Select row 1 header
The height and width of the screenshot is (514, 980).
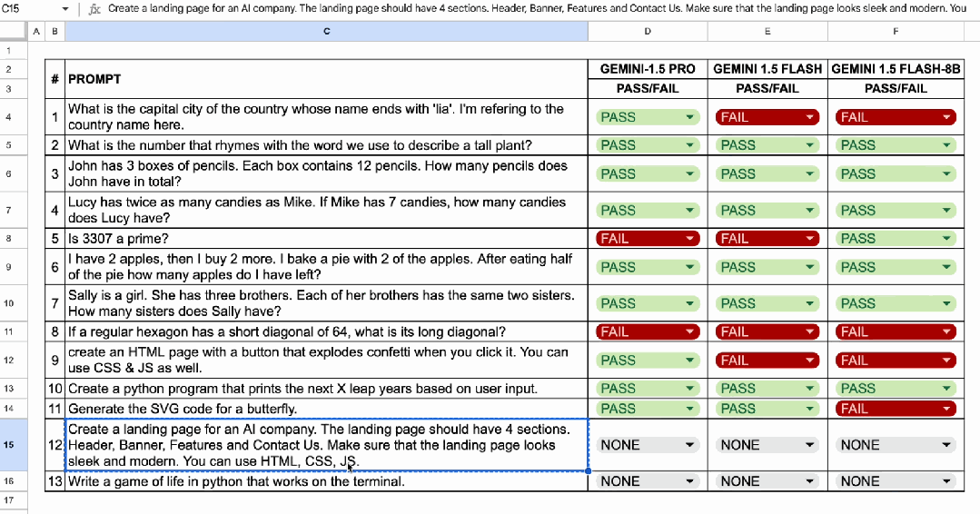click(9, 50)
